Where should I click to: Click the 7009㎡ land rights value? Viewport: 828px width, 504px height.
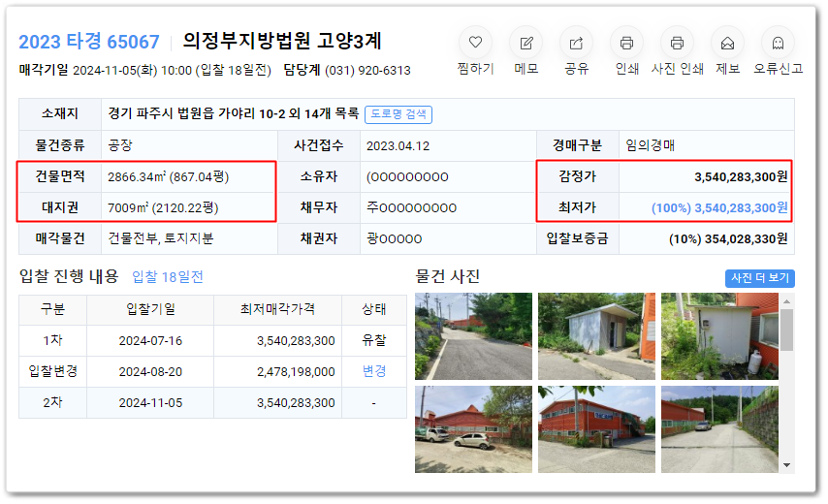pyautogui.click(x=163, y=207)
